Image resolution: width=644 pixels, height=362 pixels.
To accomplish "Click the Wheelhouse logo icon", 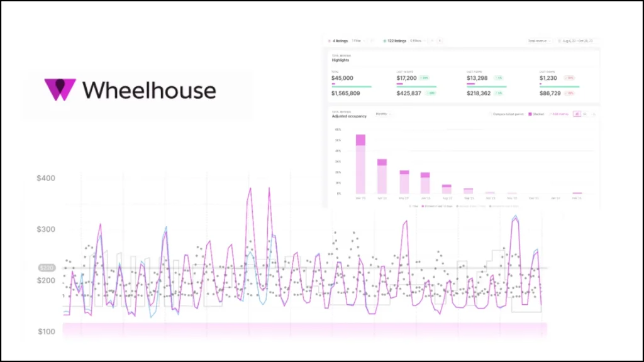I will 60,90.
